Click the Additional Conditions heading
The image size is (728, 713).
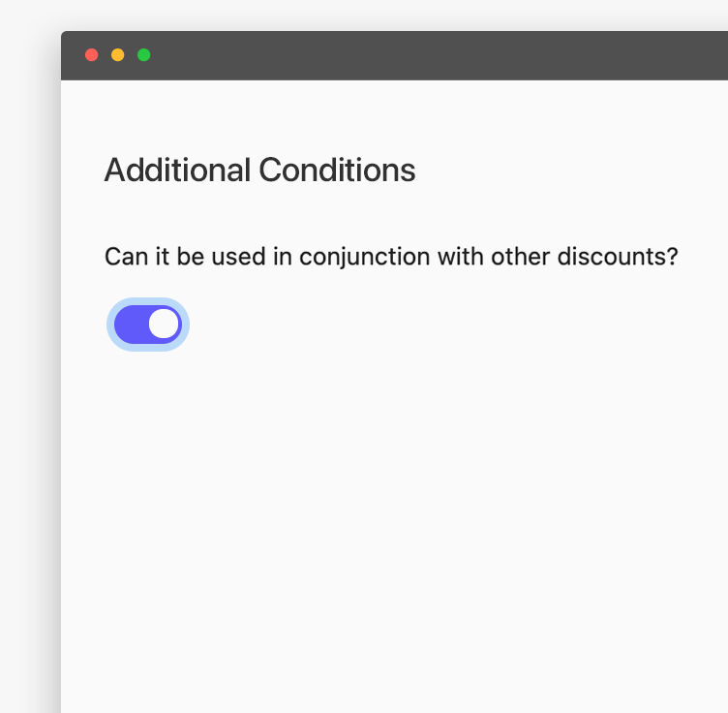click(259, 170)
